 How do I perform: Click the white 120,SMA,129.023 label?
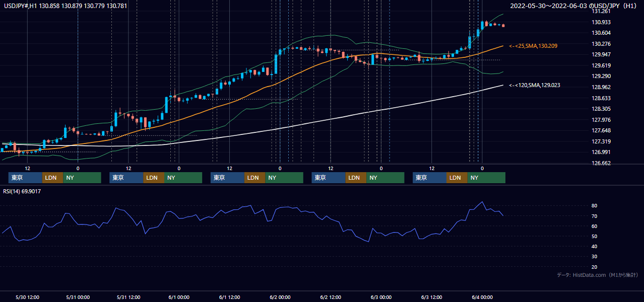(535, 86)
